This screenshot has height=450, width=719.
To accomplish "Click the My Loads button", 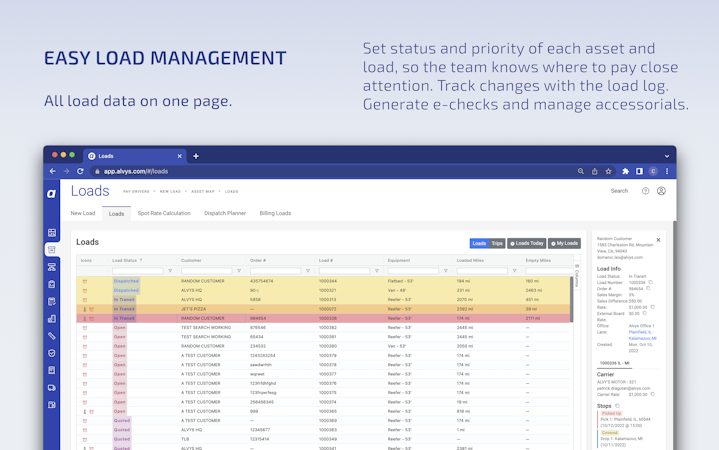I will tap(564, 243).
